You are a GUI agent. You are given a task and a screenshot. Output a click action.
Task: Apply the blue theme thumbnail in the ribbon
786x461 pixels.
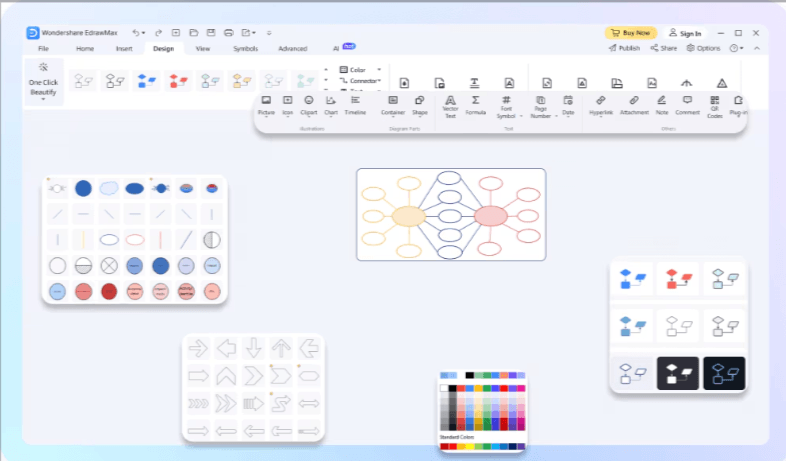click(146, 81)
